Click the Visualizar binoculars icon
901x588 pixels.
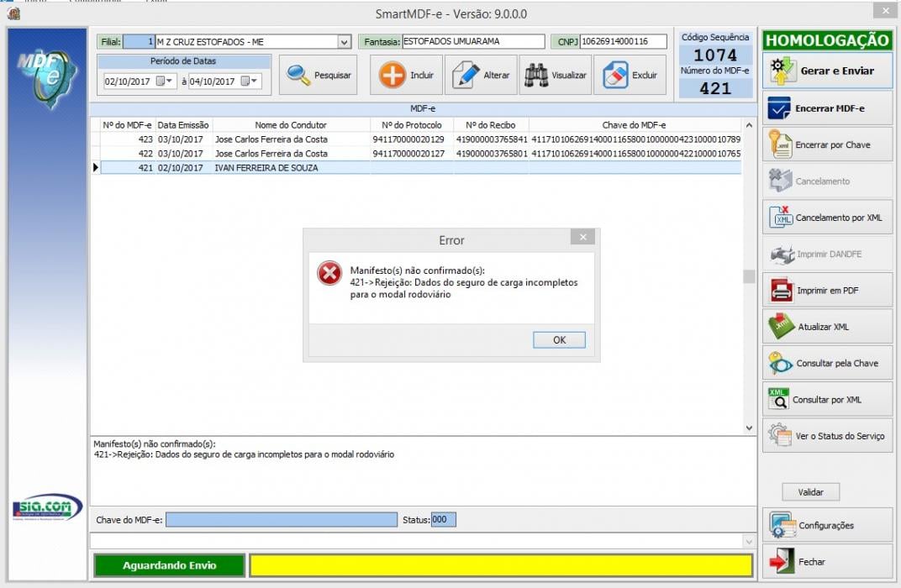coord(536,76)
